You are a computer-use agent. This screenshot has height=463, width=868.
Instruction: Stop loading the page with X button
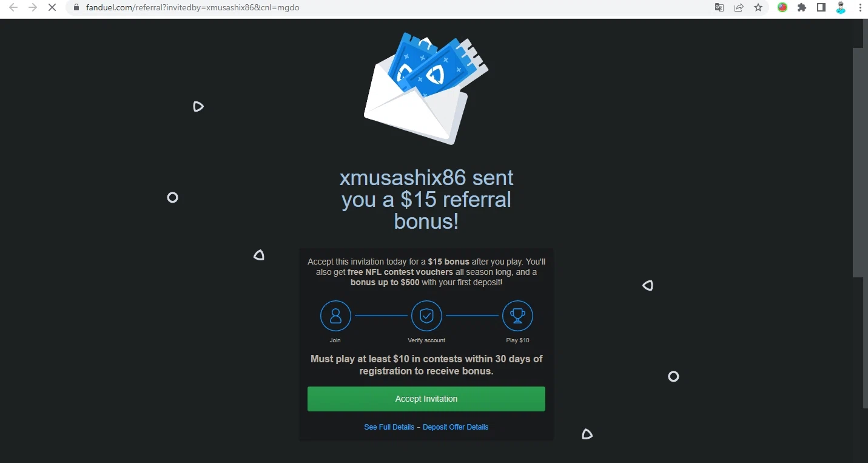click(x=51, y=8)
